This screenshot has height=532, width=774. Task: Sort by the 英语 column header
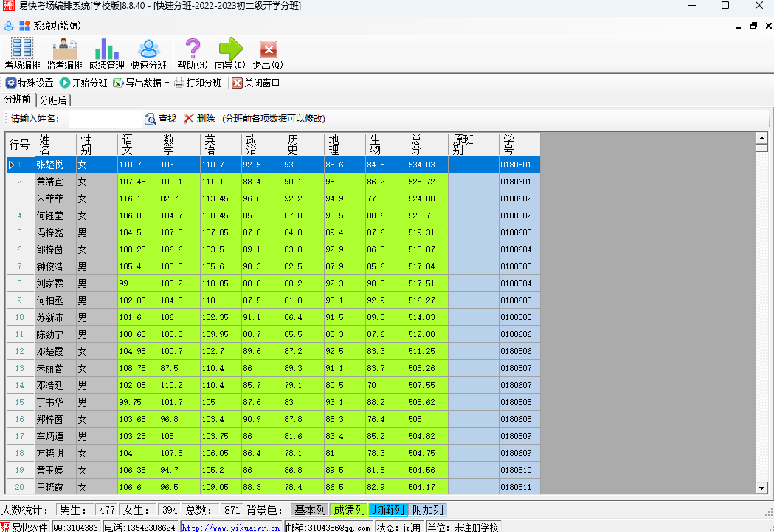coord(221,145)
